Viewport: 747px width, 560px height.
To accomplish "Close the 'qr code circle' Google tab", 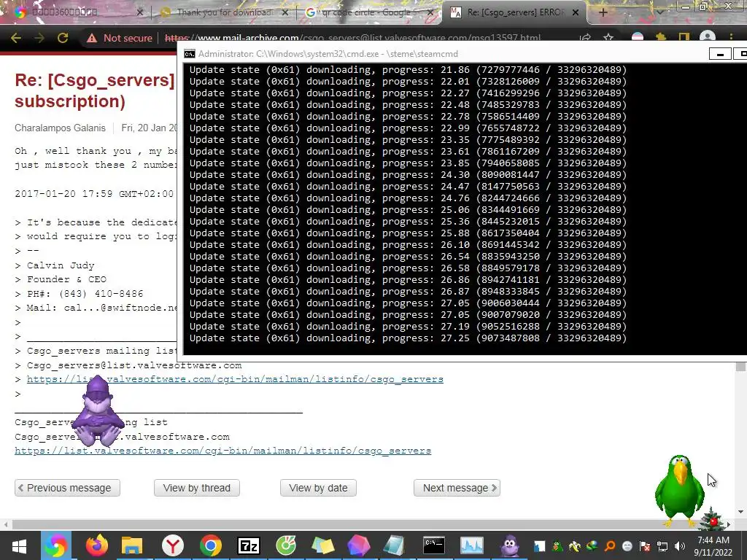I will coord(430,12).
